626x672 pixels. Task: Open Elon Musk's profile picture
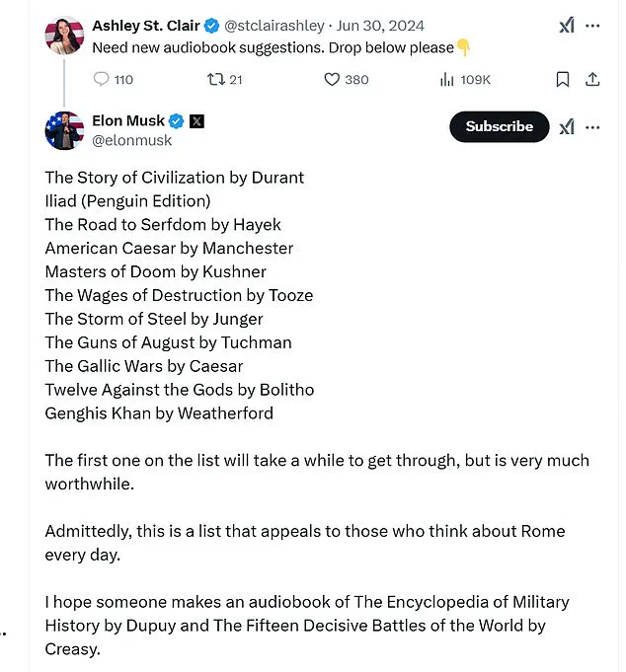click(x=64, y=130)
